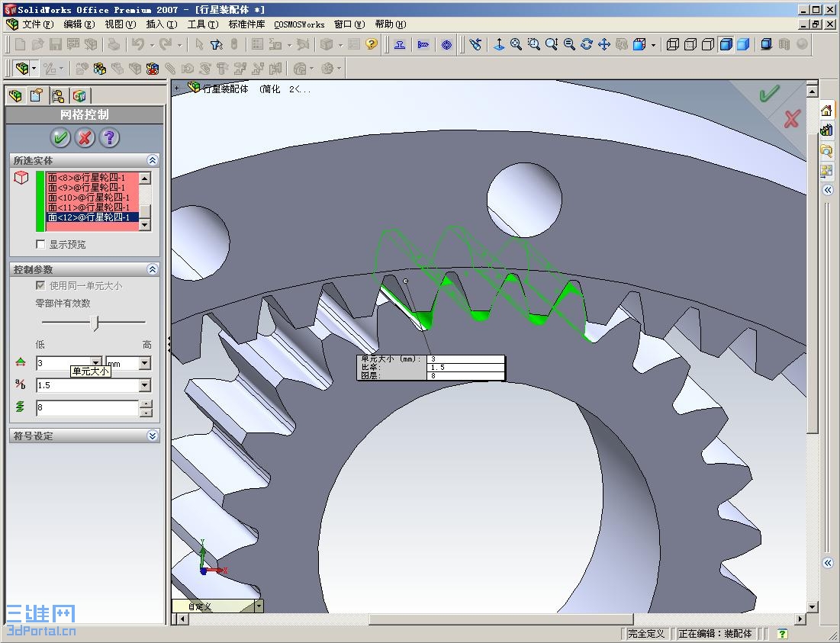
Task: Open the COSMOSWorks menu
Action: [x=300, y=24]
